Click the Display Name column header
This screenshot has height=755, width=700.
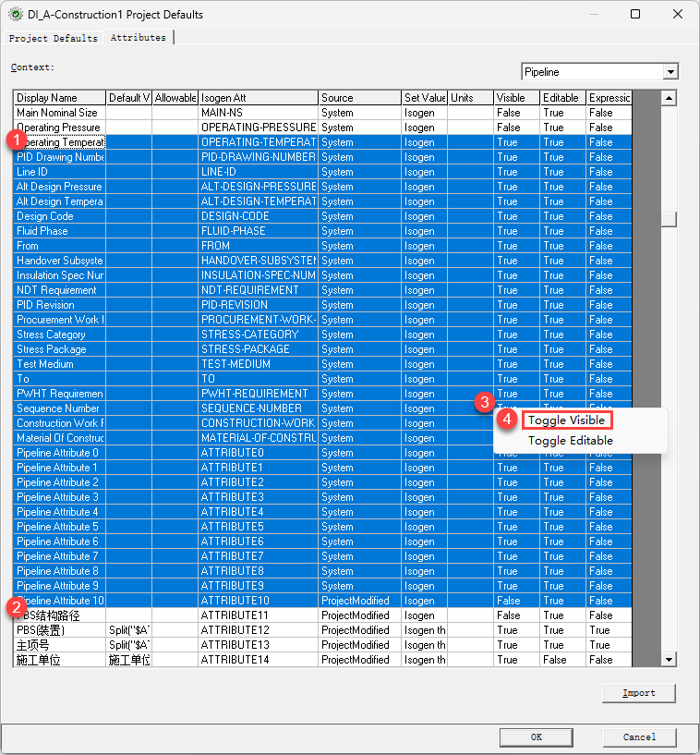click(x=59, y=98)
